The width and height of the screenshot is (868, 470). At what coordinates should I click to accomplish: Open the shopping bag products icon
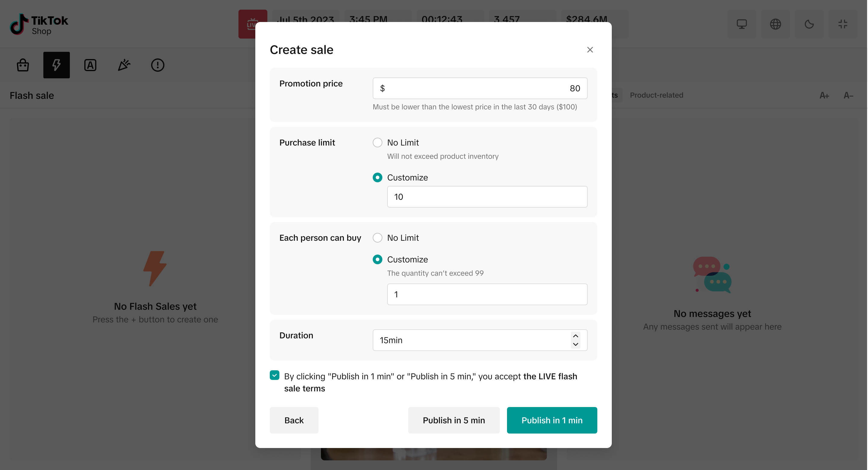[23, 65]
